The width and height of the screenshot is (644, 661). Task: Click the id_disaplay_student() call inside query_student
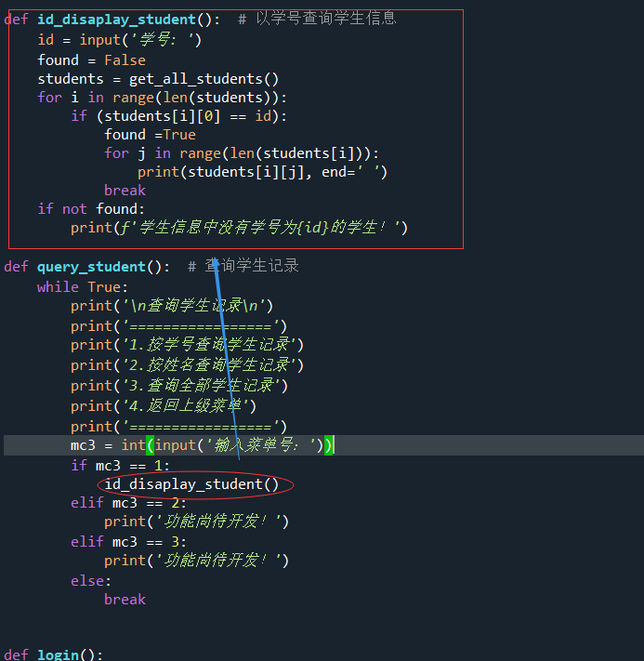tap(191, 484)
